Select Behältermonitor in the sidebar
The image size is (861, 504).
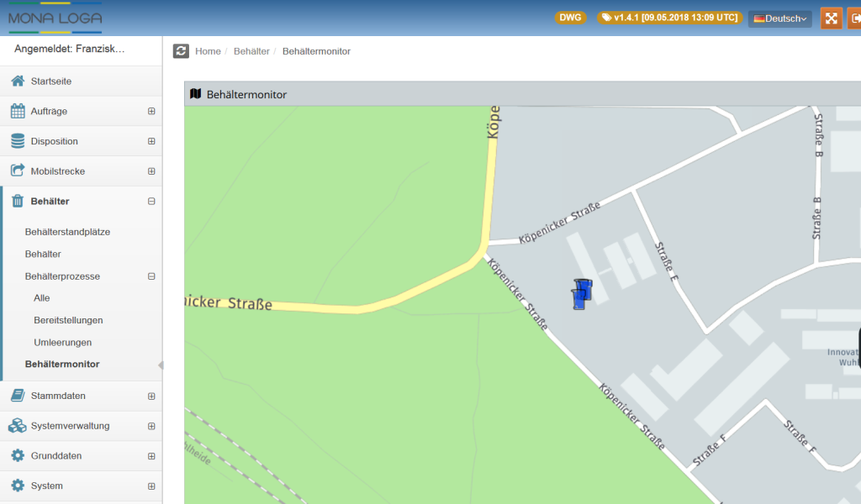click(62, 365)
